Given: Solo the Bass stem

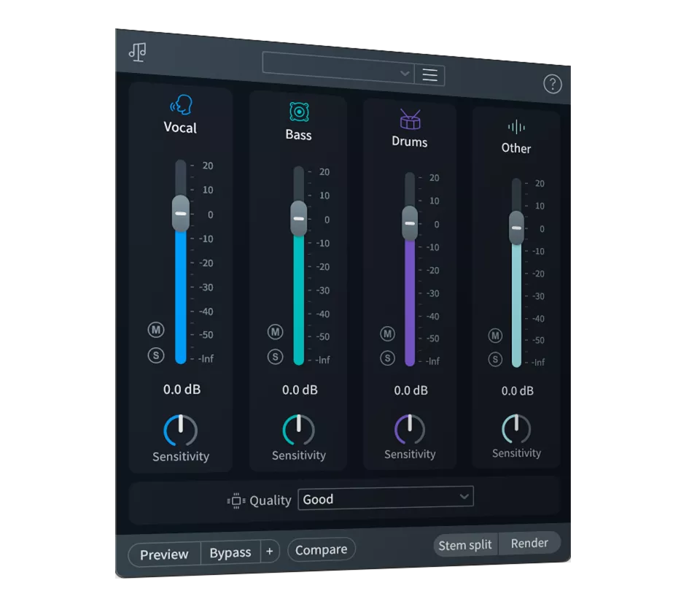Looking at the screenshot, I should 275,357.
